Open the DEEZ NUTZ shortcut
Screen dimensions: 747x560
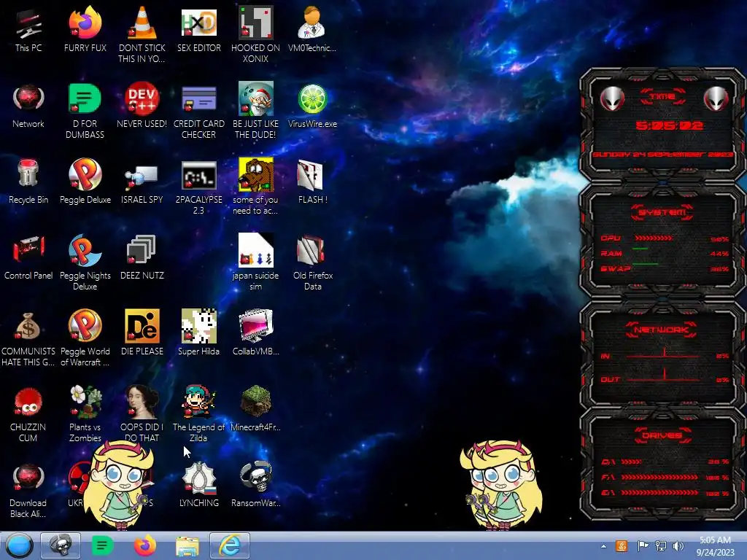pyautogui.click(x=142, y=257)
